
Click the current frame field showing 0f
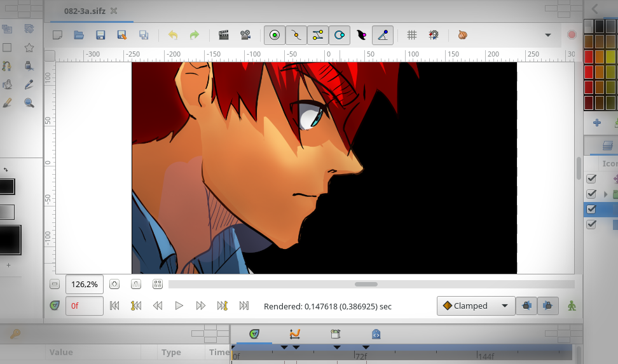[85, 306]
